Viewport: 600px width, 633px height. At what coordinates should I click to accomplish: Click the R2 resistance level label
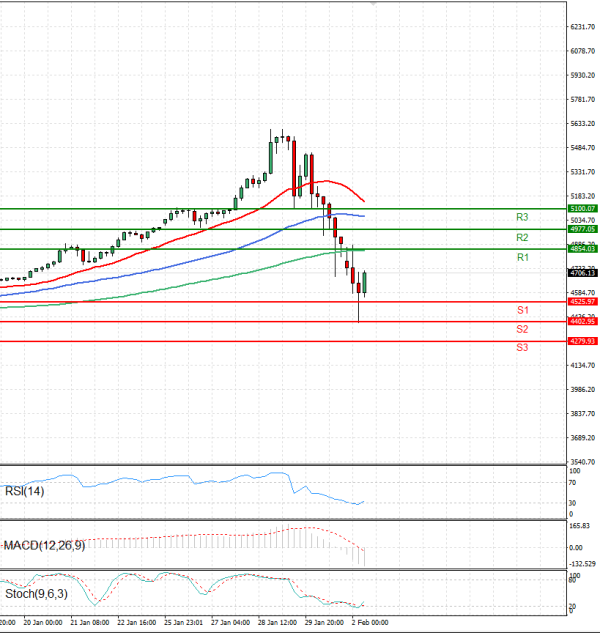coord(522,238)
